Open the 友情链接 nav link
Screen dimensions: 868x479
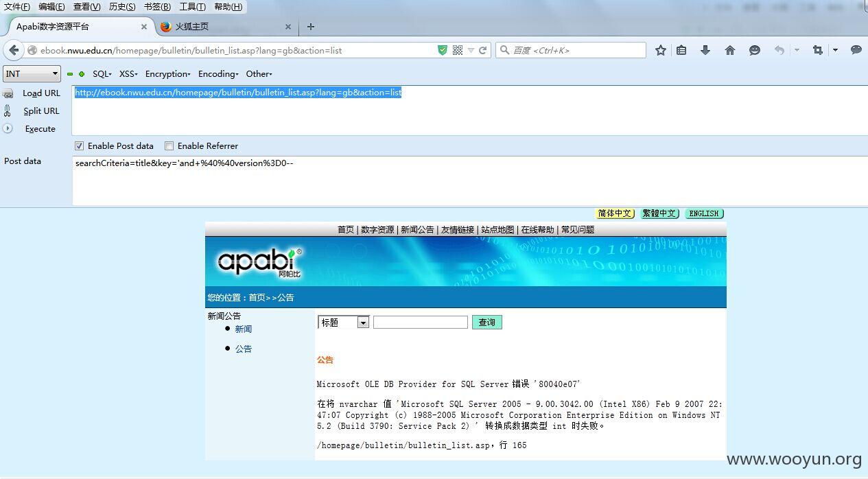point(458,230)
